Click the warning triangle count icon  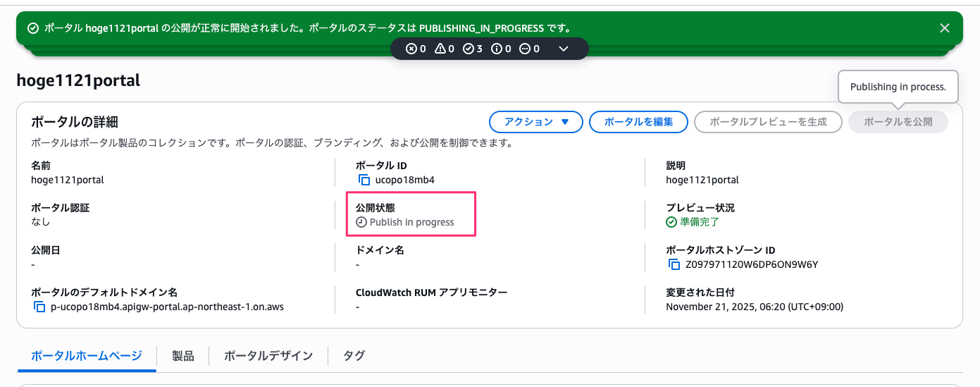pos(440,49)
